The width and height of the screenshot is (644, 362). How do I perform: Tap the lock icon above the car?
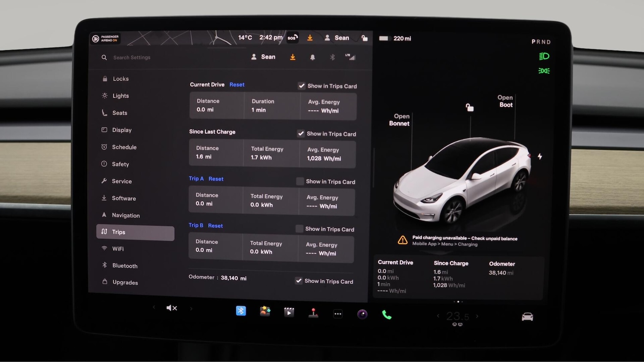[x=470, y=107]
